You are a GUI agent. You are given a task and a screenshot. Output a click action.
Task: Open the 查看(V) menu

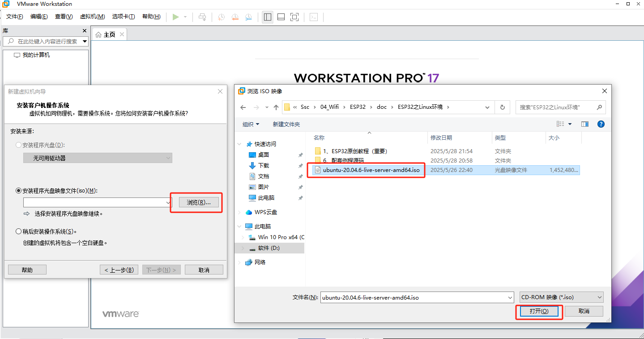(64, 17)
